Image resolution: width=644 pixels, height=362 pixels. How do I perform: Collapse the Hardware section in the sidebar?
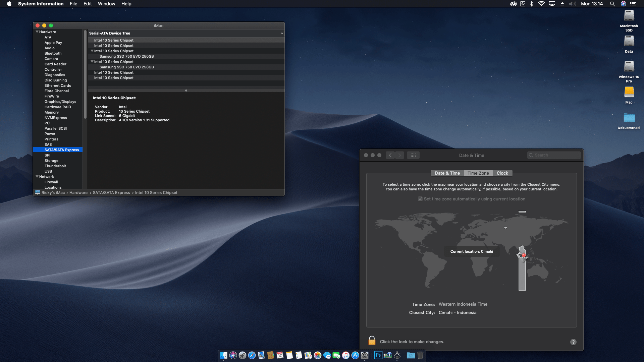point(37,32)
